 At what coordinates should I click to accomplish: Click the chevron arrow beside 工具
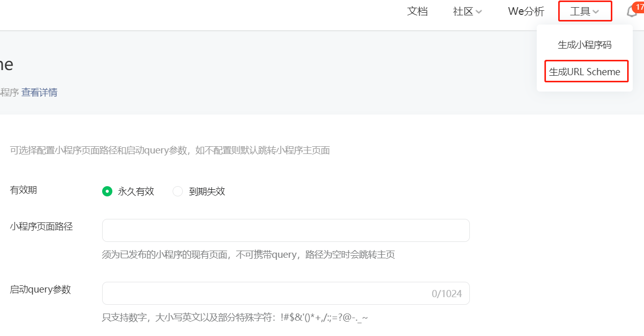coord(595,12)
